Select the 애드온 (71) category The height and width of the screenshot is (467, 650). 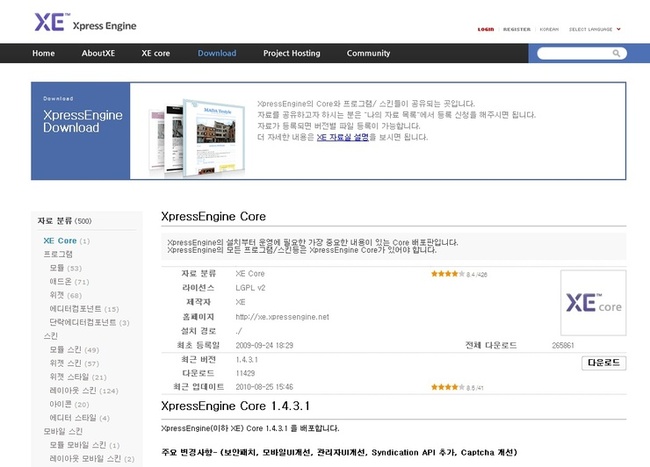pos(69,282)
